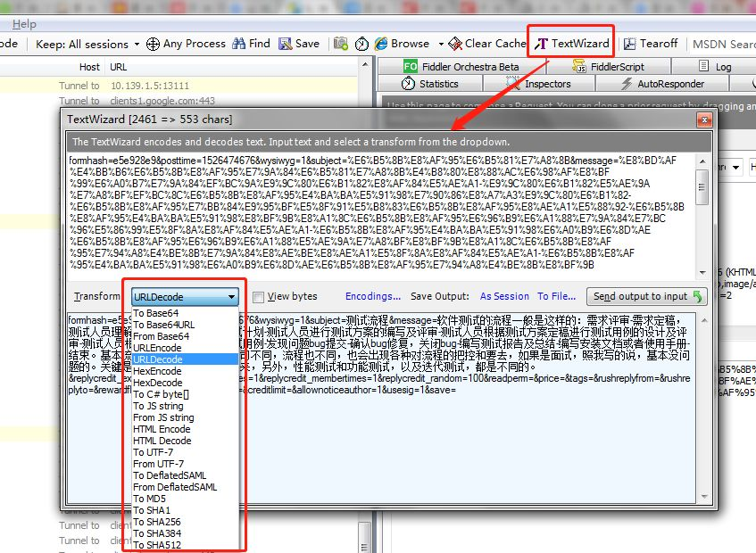The image size is (756, 553).
Task: Select From UTF-7 option
Action: [185, 464]
